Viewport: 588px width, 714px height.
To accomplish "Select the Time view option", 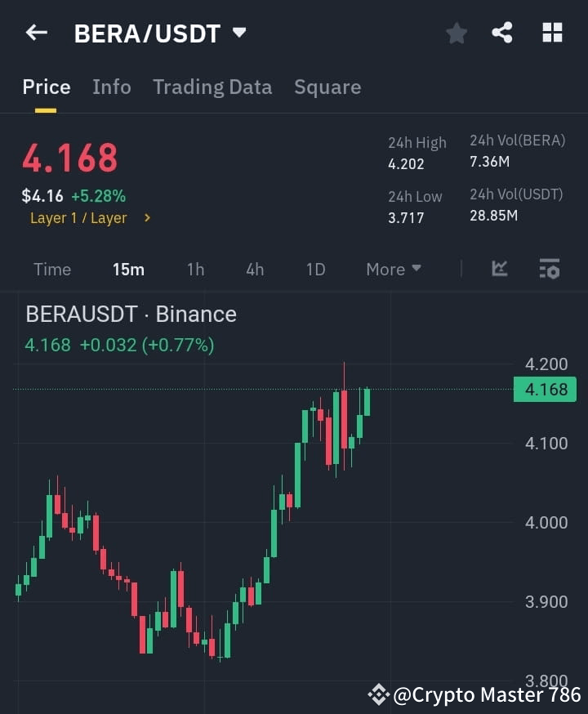I will click(52, 269).
